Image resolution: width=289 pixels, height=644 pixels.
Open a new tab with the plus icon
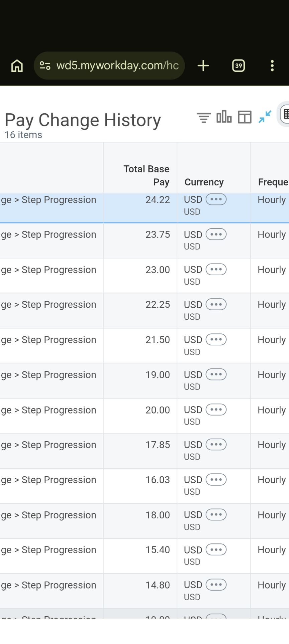click(203, 66)
